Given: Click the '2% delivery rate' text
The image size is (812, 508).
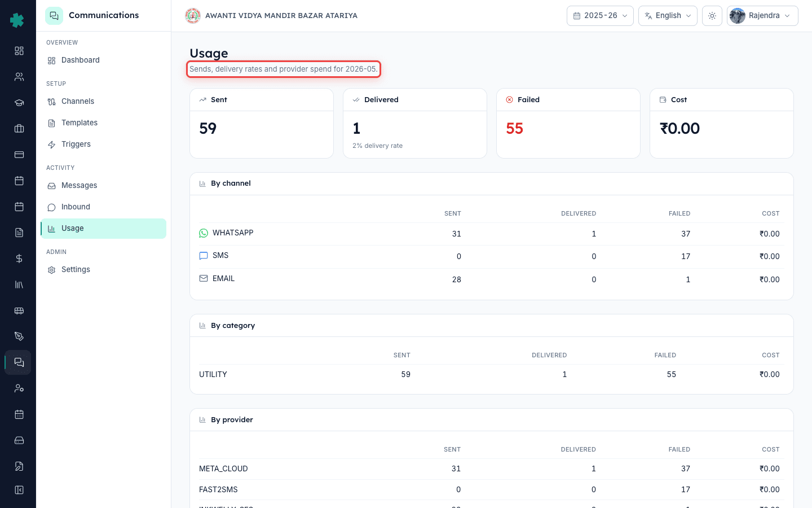Looking at the screenshot, I should pyautogui.click(x=378, y=146).
